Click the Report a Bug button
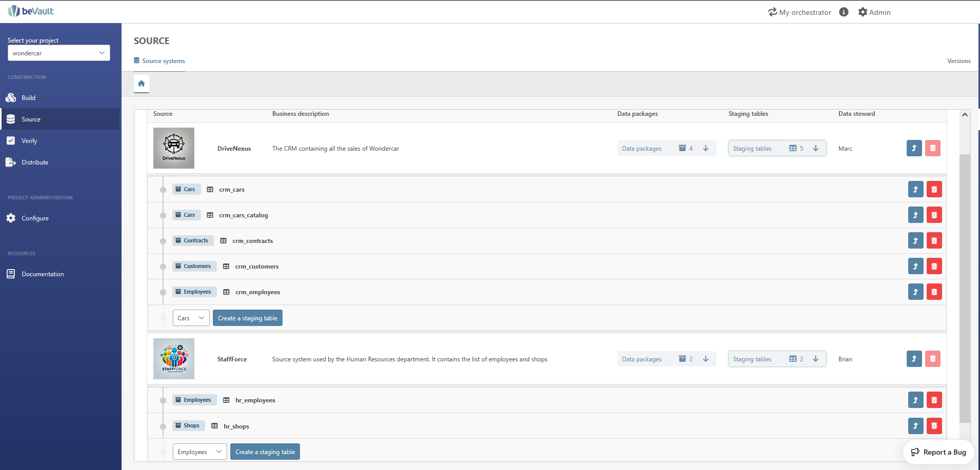 938,452
